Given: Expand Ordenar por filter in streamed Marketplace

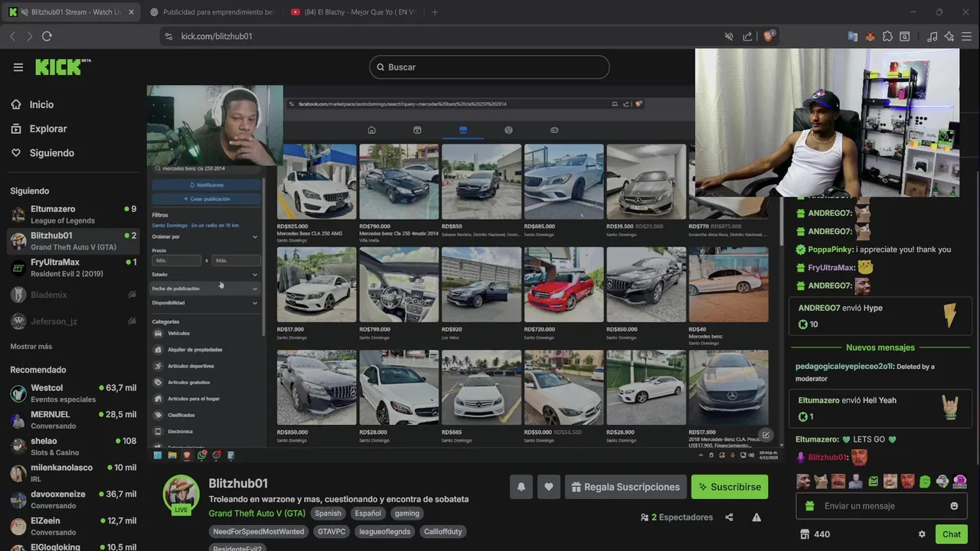Looking at the screenshot, I should pos(205,236).
